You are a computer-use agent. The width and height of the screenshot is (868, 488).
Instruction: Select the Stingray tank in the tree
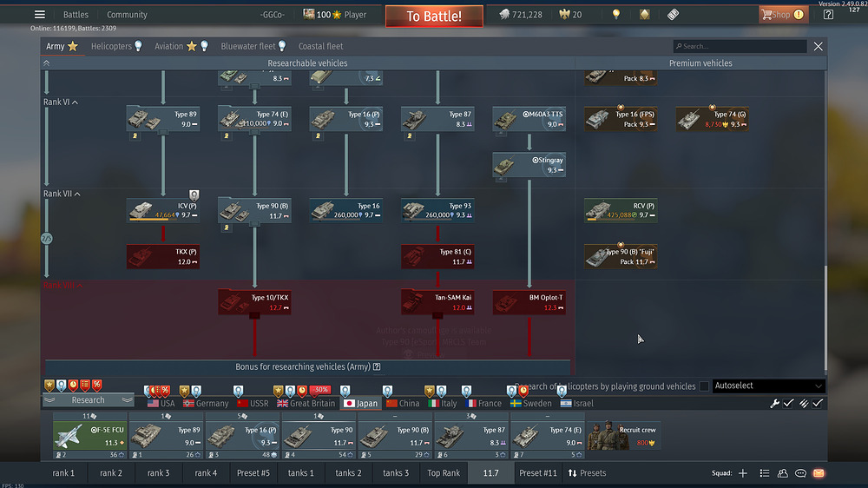[529, 165]
